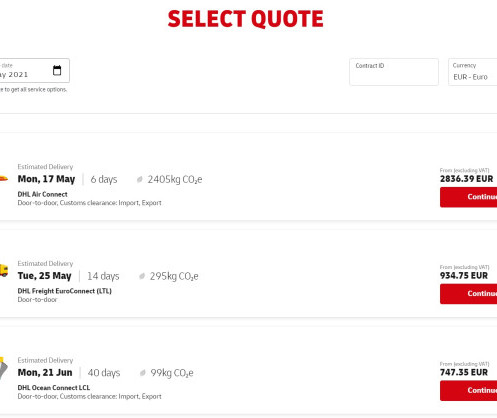Continue with the 747.35 EUR Ocean quote

pos(468,391)
